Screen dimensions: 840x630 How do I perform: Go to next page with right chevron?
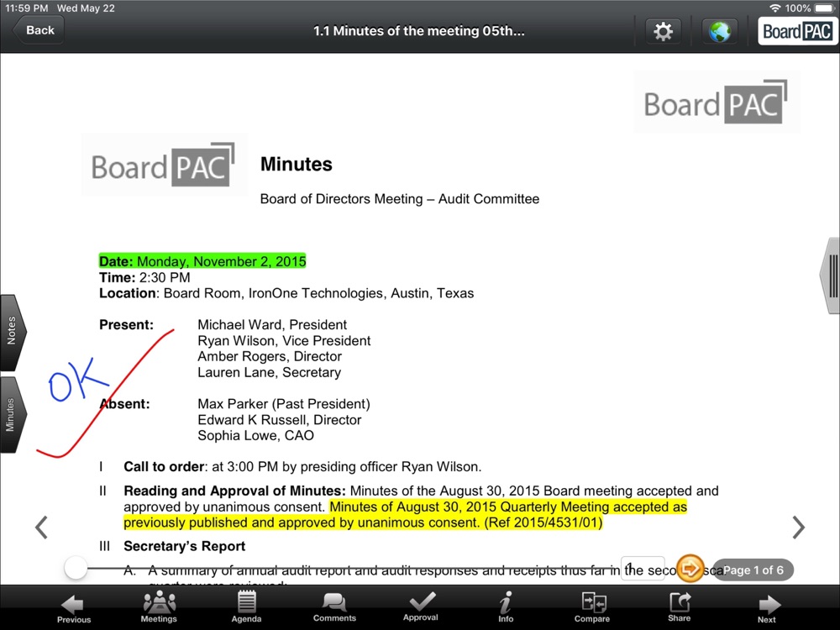(x=798, y=528)
